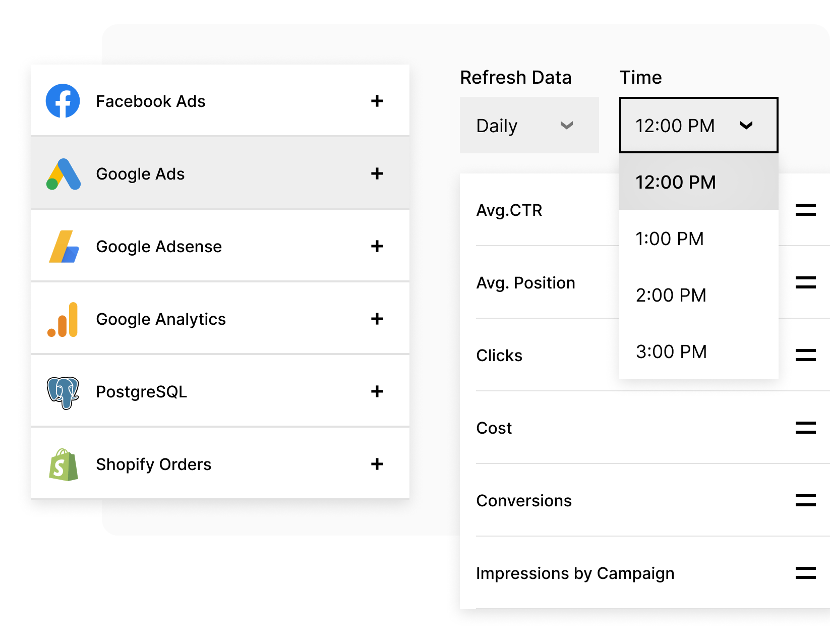Click the PostgreSQL elephant icon
The width and height of the screenshot is (830, 644).
point(63,392)
